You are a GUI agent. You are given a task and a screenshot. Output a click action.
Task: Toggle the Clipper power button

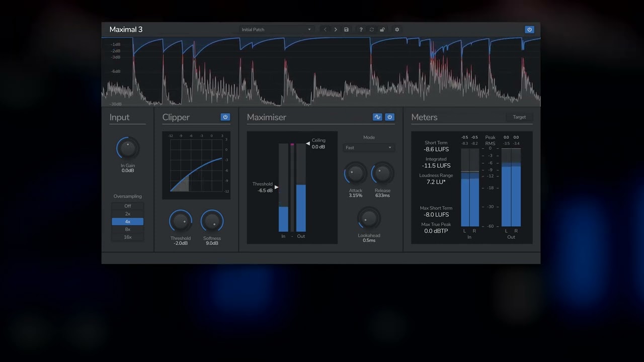pyautogui.click(x=225, y=117)
